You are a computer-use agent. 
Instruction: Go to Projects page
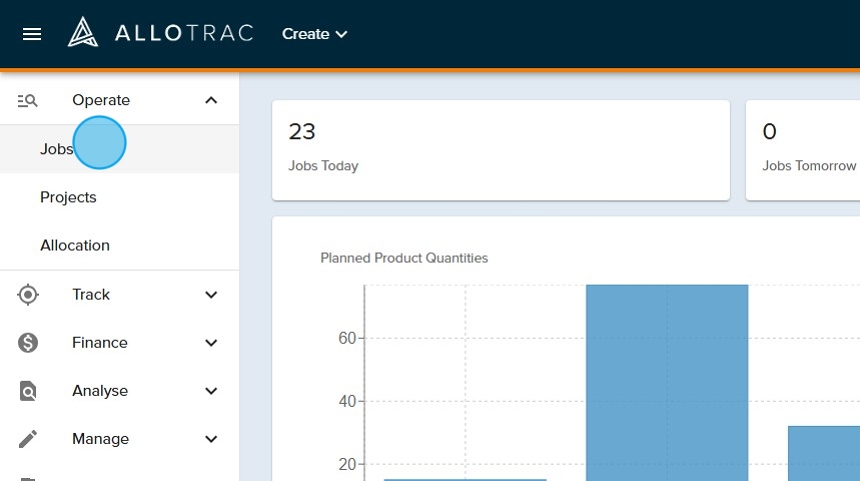tap(68, 197)
